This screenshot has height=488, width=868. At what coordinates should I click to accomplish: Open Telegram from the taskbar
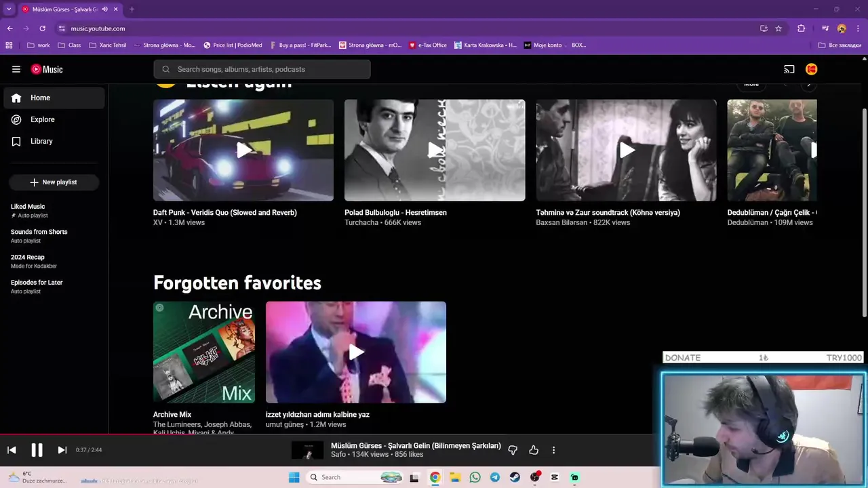coord(495,477)
